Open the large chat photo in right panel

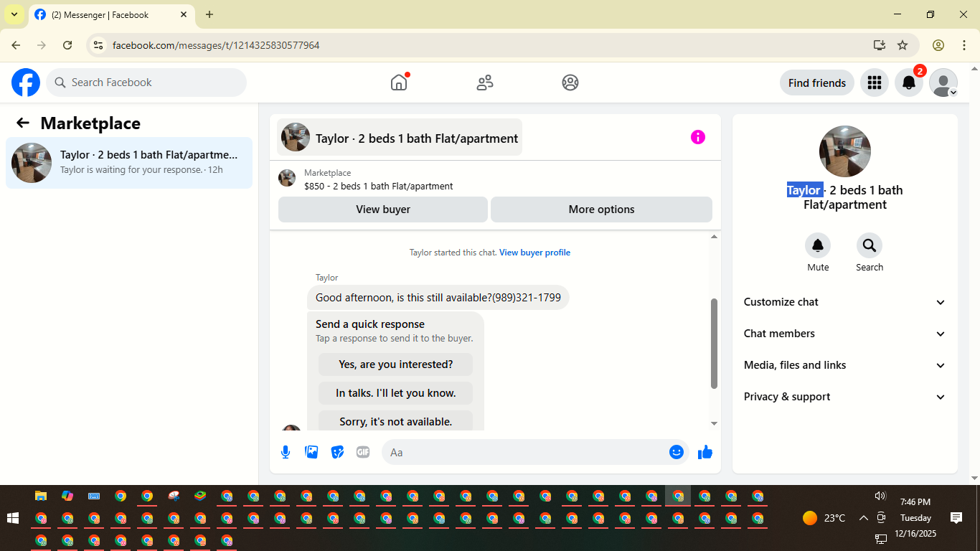pos(845,151)
